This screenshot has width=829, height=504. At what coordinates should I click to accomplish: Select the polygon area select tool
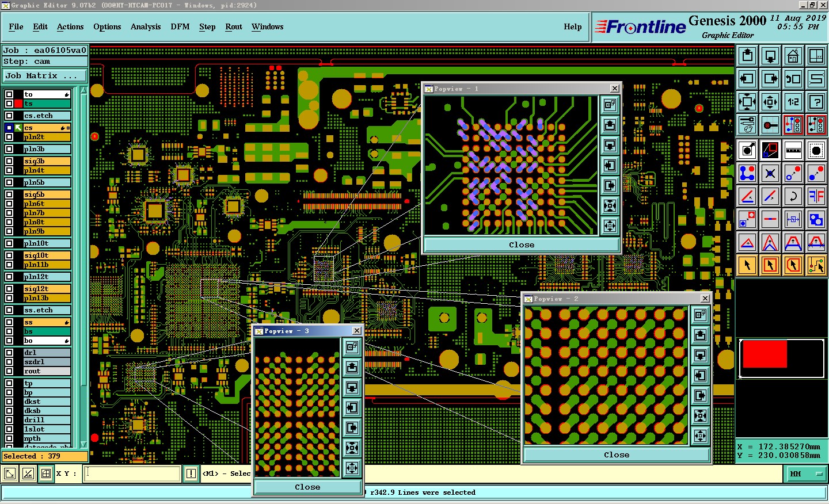(x=793, y=265)
